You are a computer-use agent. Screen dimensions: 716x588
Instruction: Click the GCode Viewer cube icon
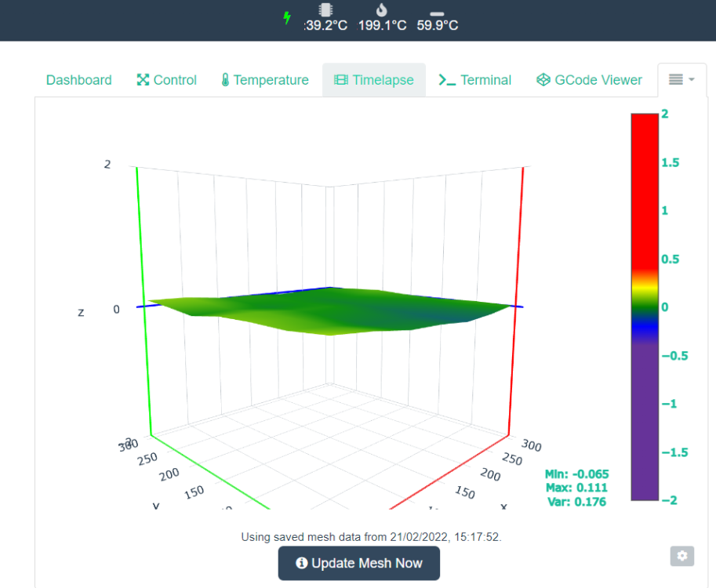click(x=543, y=80)
